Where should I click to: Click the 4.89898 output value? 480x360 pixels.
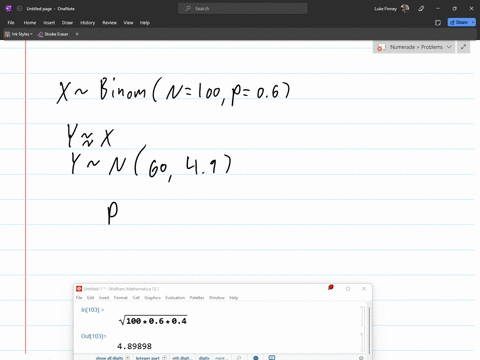click(134, 346)
